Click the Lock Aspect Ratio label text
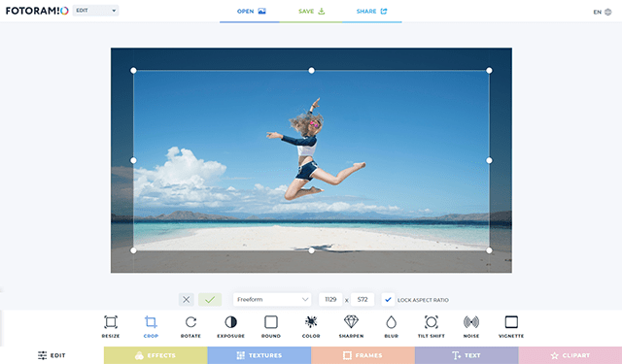The image size is (622, 364). tap(423, 300)
